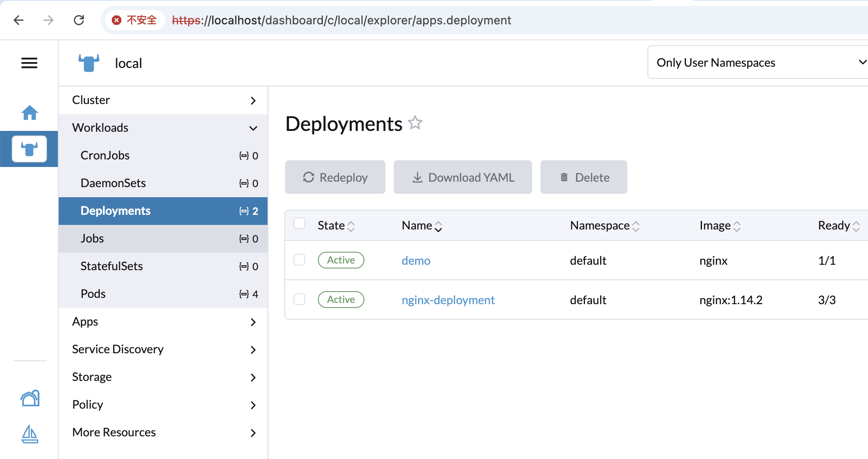Select Pods in the Workloads menu
The height and width of the screenshot is (459, 868).
163,294
